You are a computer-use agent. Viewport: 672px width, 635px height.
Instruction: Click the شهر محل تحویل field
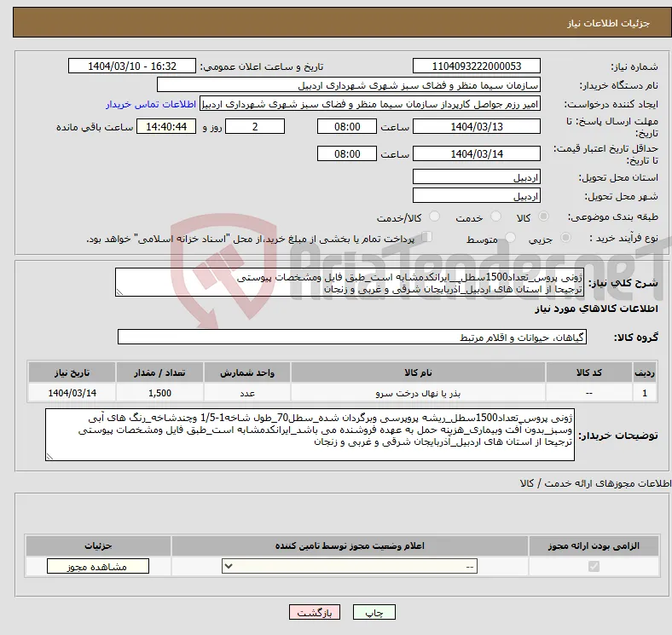pos(476,196)
